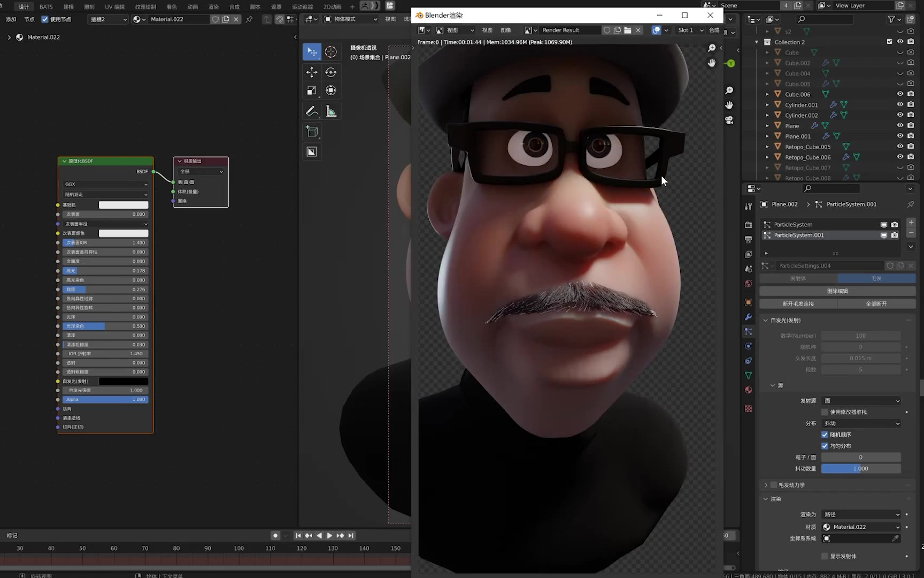
Task: Open the Render properties tab
Action: pyautogui.click(x=748, y=225)
